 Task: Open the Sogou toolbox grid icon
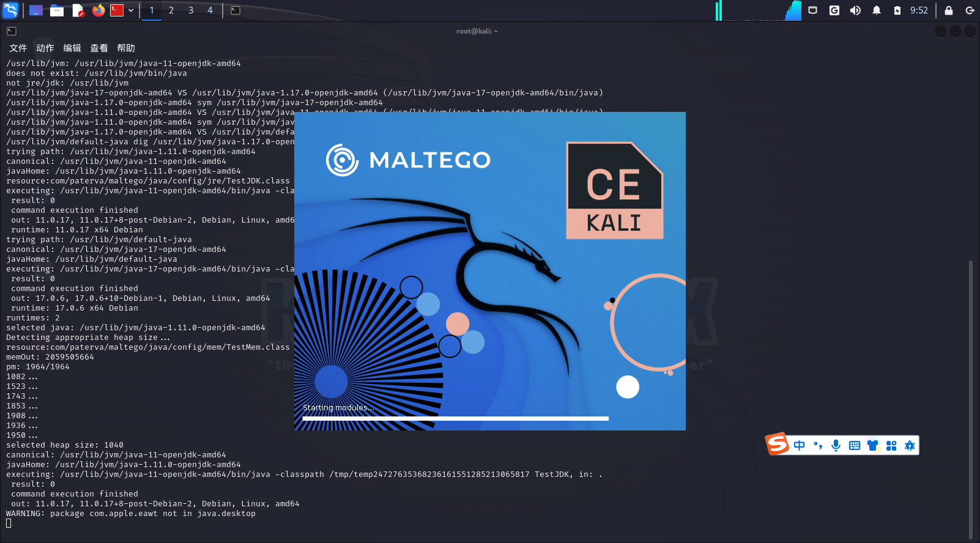coord(891,446)
